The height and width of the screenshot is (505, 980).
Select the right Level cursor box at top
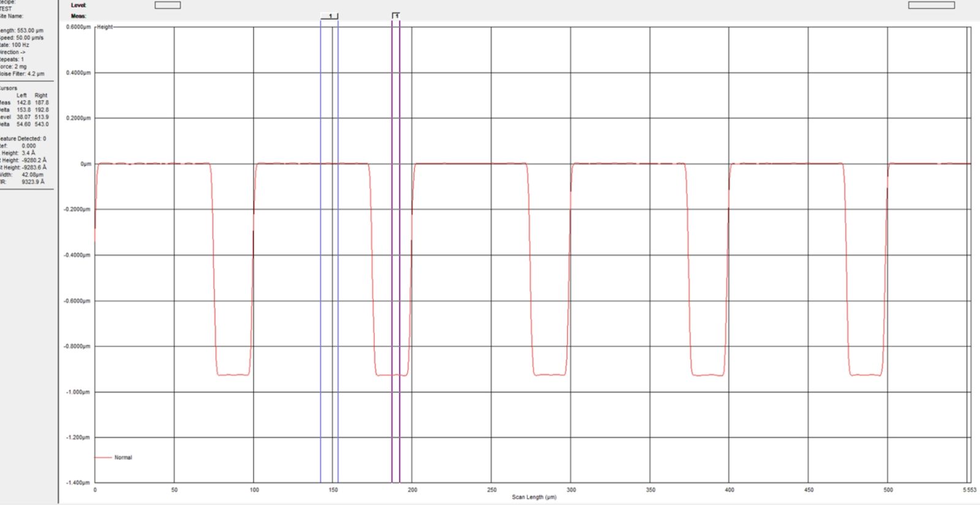point(931,6)
